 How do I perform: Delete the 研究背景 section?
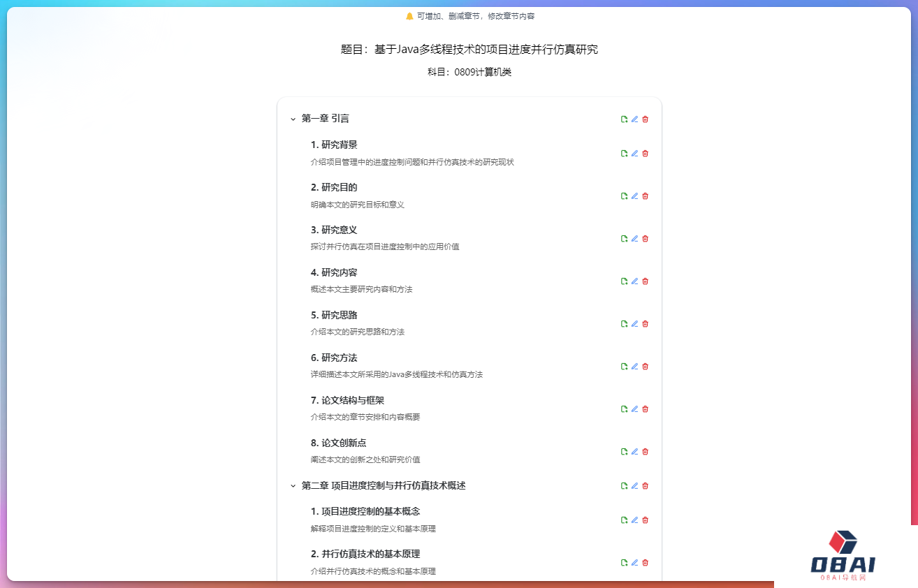point(646,154)
